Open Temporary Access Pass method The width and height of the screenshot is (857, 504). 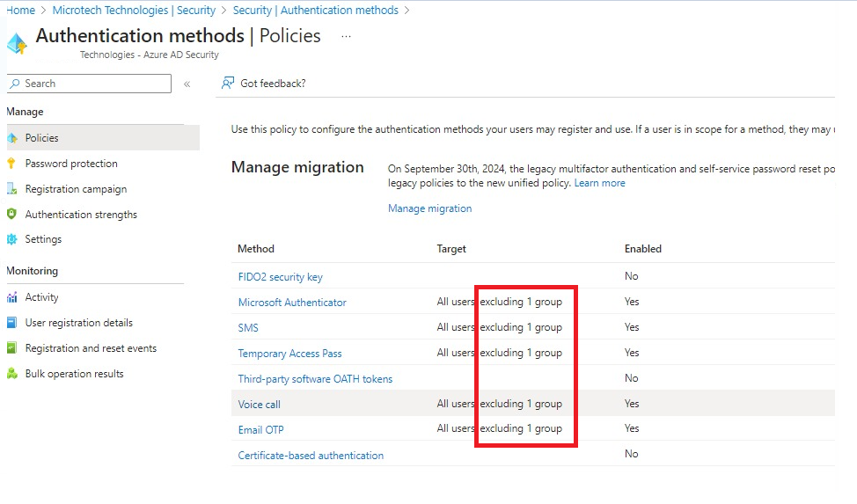pos(289,353)
